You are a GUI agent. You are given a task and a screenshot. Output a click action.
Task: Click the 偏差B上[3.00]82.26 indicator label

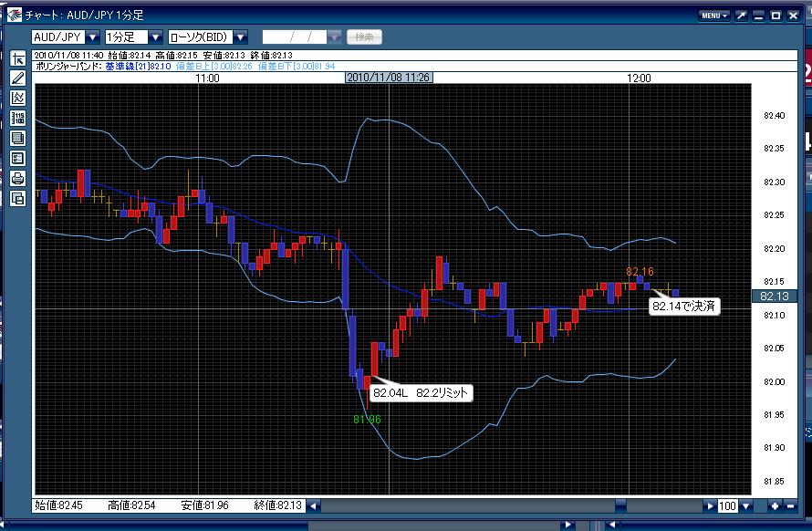click(x=214, y=67)
